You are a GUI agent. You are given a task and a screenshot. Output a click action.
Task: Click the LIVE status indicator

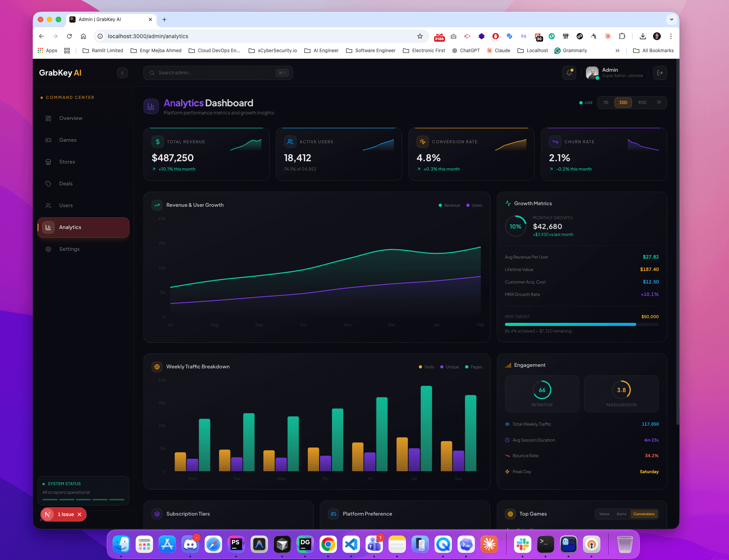tap(586, 102)
